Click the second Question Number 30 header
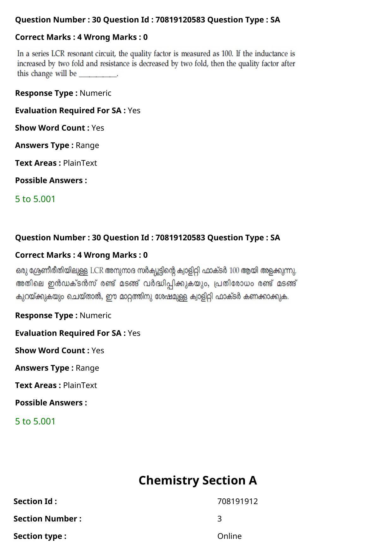392x555 pixels. click(147, 237)
